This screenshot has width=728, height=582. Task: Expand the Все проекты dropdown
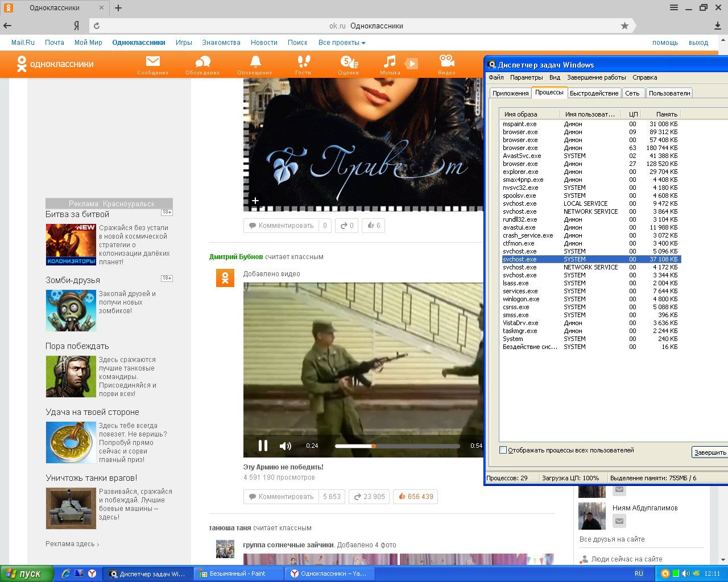click(x=341, y=43)
